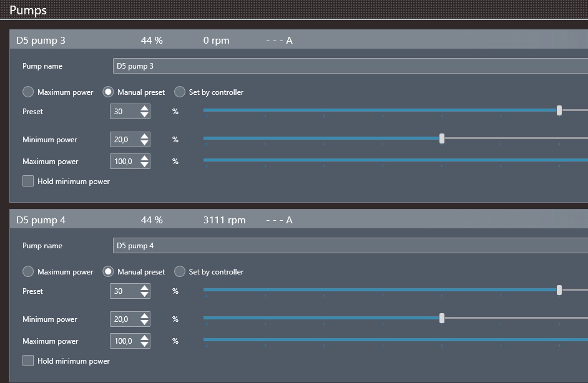Select Set by controller for D5 pump 4
The image size is (588, 383).
click(x=180, y=272)
